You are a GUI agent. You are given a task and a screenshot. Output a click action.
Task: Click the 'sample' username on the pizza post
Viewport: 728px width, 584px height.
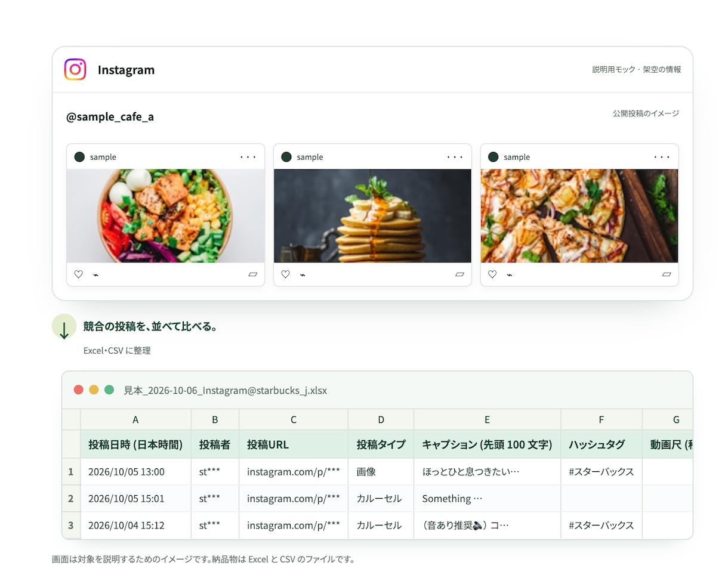(517, 157)
